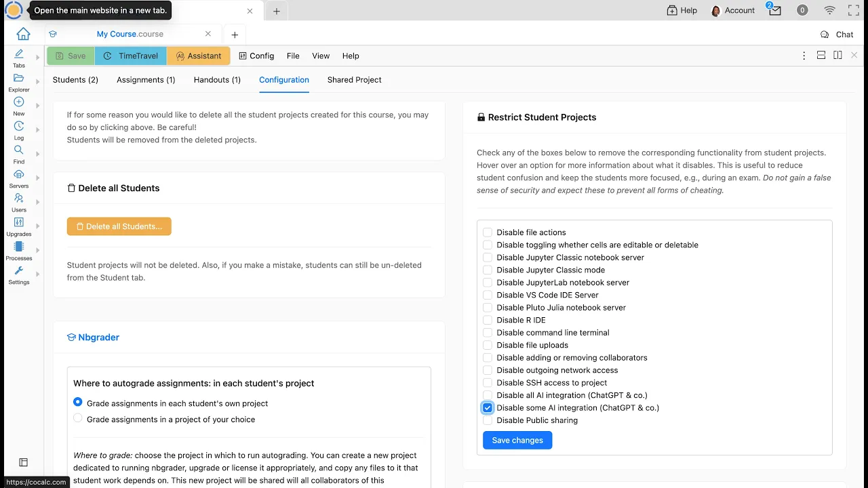Open the Config toolbar item
The width and height of the screenshot is (868, 488).
[256, 56]
